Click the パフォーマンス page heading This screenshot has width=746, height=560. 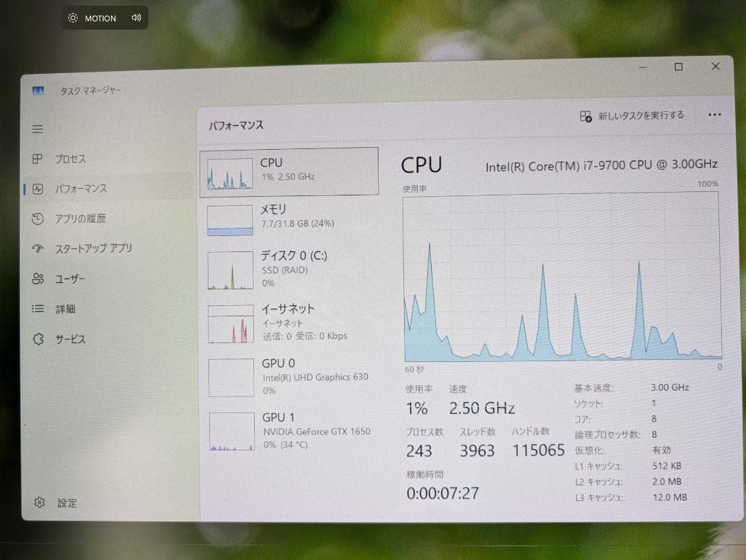236,125
